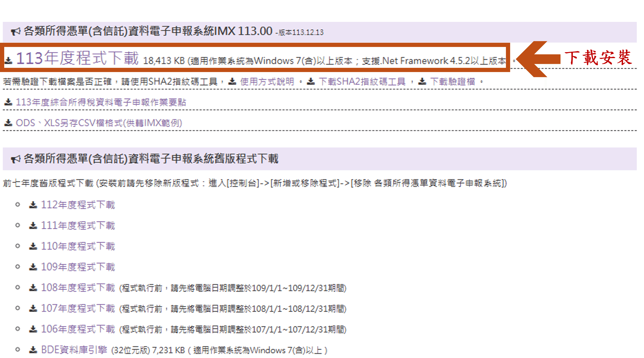Open 下載驗證檔 link
644x358 pixels.
(x=453, y=81)
